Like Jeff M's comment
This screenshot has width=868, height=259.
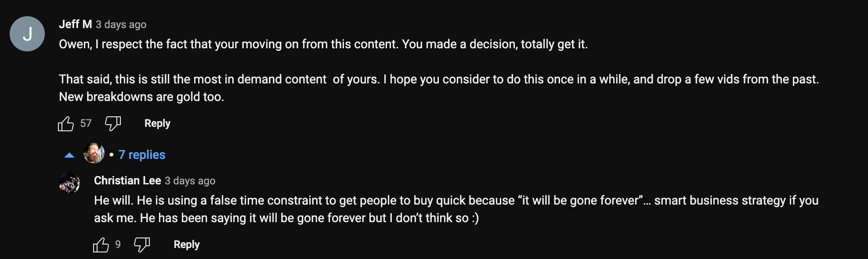(x=66, y=124)
